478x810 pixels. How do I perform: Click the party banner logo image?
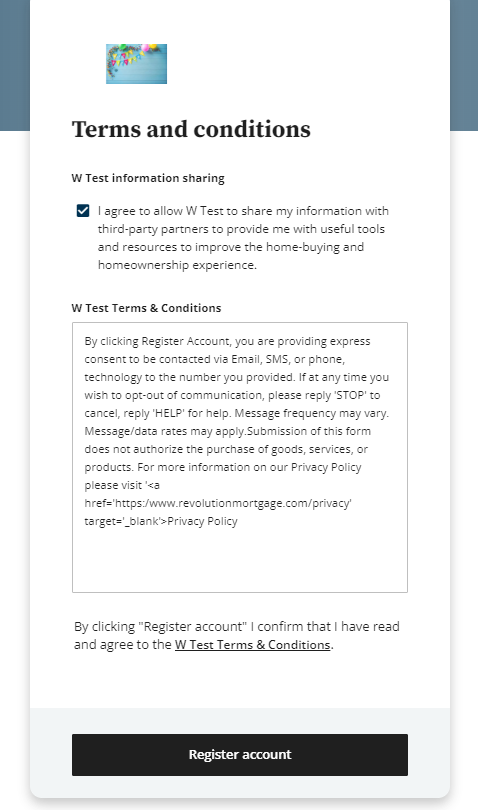click(x=136, y=64)
